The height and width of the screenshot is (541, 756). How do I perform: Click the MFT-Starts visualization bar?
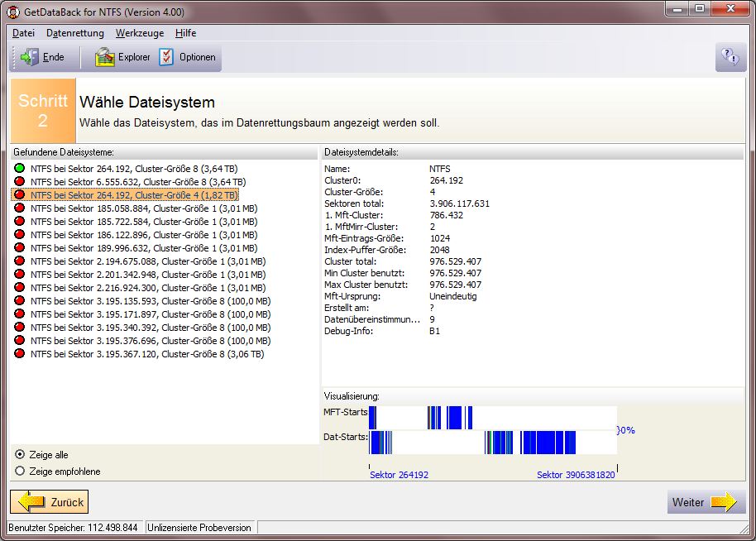click(x=493, y=418)
